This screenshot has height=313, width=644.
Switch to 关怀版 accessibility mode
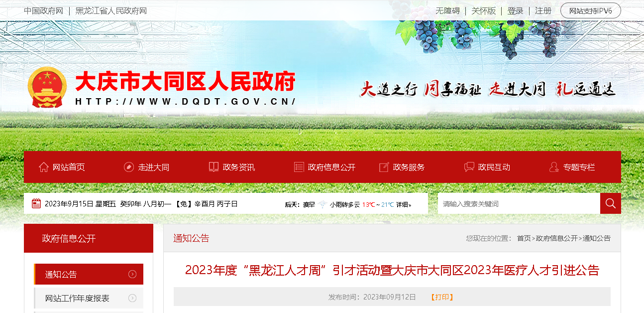click(x=483, y=11)
